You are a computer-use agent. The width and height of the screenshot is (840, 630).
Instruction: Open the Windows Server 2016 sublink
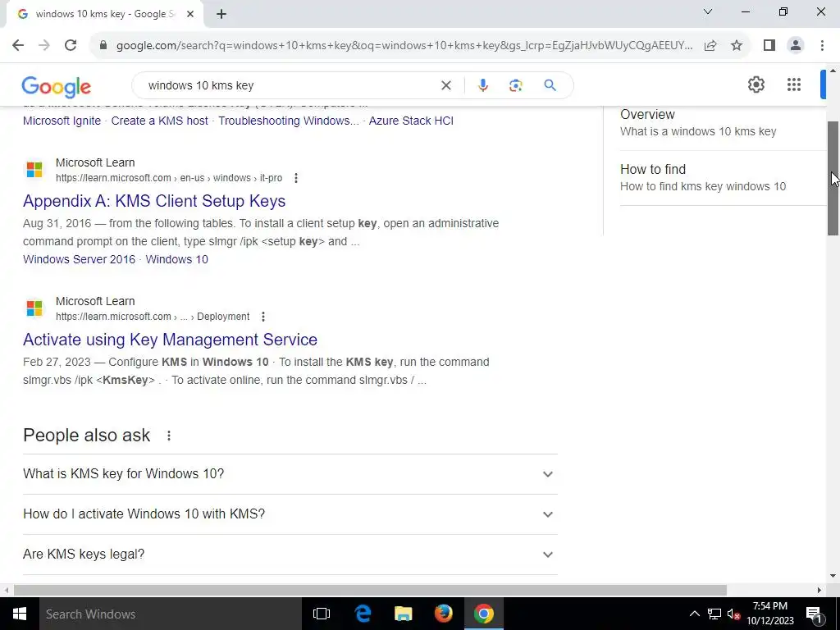click(80, 259)
